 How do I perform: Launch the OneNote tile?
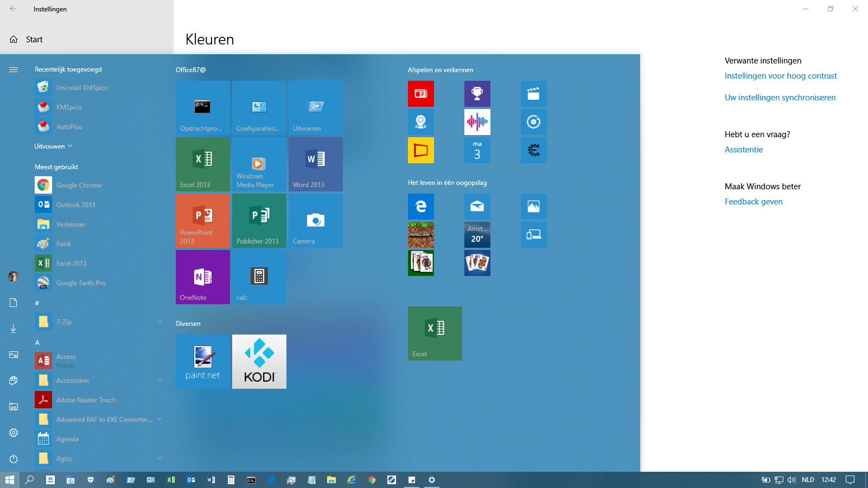(x=203, y=277)
